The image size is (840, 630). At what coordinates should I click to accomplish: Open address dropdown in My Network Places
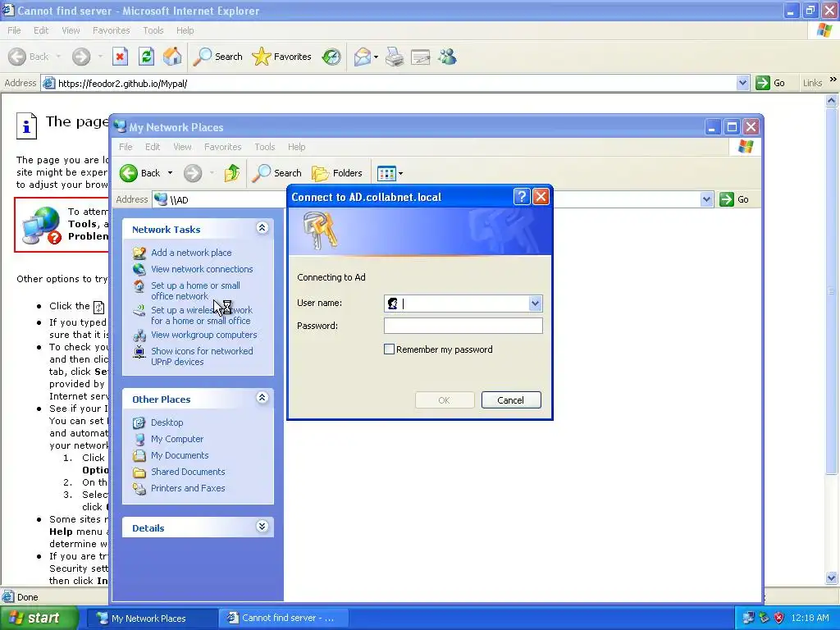[x=706, y=199]
